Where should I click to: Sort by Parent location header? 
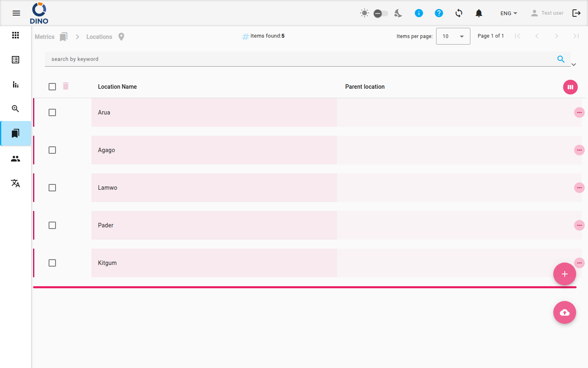click(365, 87)
